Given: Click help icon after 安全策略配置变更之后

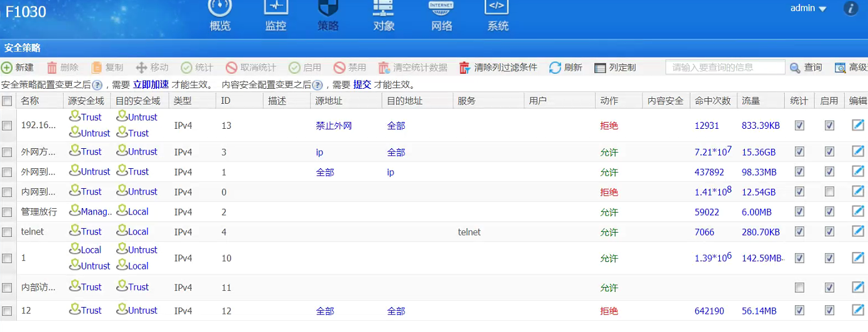Looking at the screenshot, I should pos(97,85).
